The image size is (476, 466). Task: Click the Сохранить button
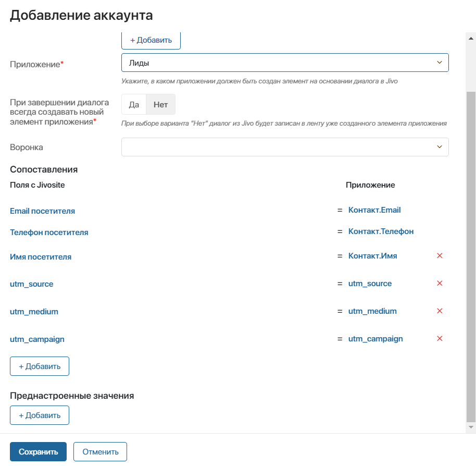click(38, 452)
